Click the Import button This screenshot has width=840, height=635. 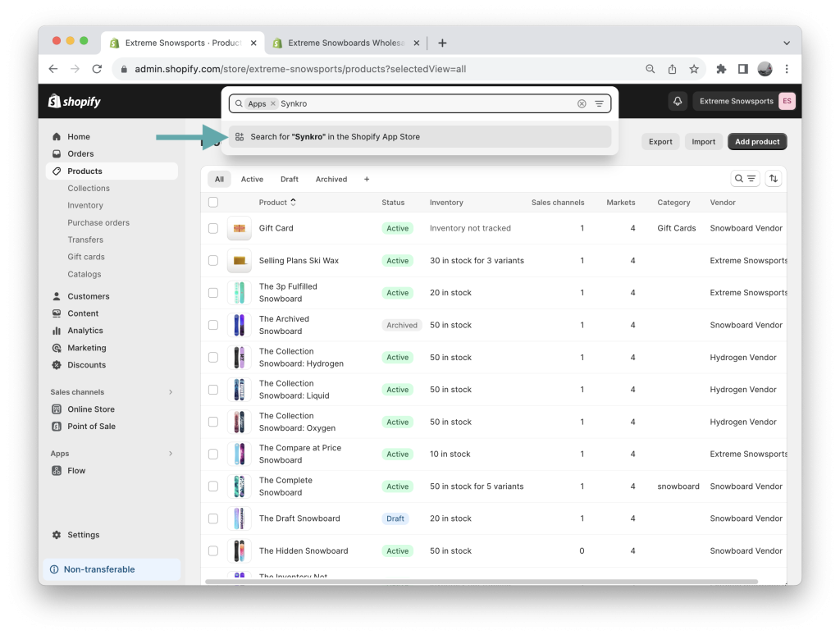click(703, 141)
